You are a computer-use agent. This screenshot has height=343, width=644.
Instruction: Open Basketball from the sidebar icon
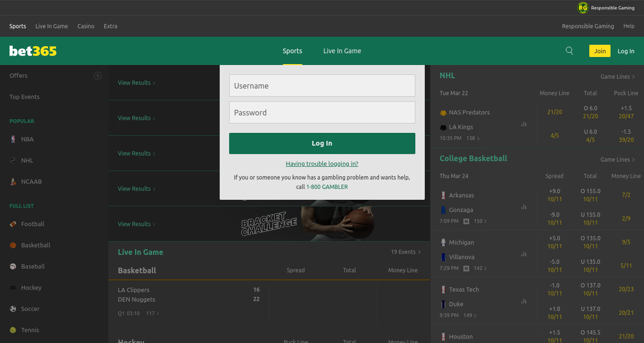(x=13, y=245)
